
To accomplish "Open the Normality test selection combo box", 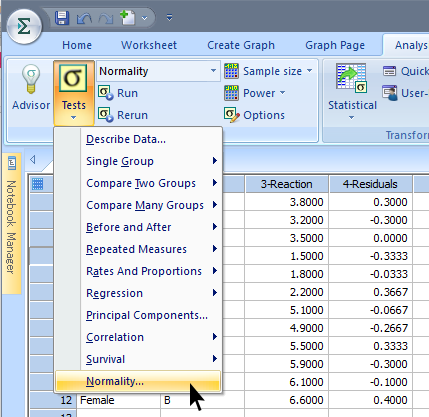I will [158, 71].
